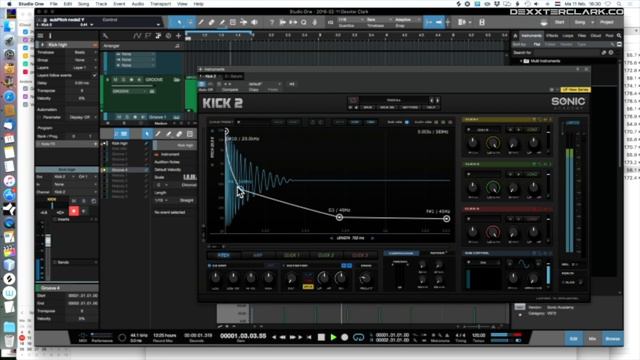
Task: Select the Arrow tool in main toolbar
Action: 179,22
